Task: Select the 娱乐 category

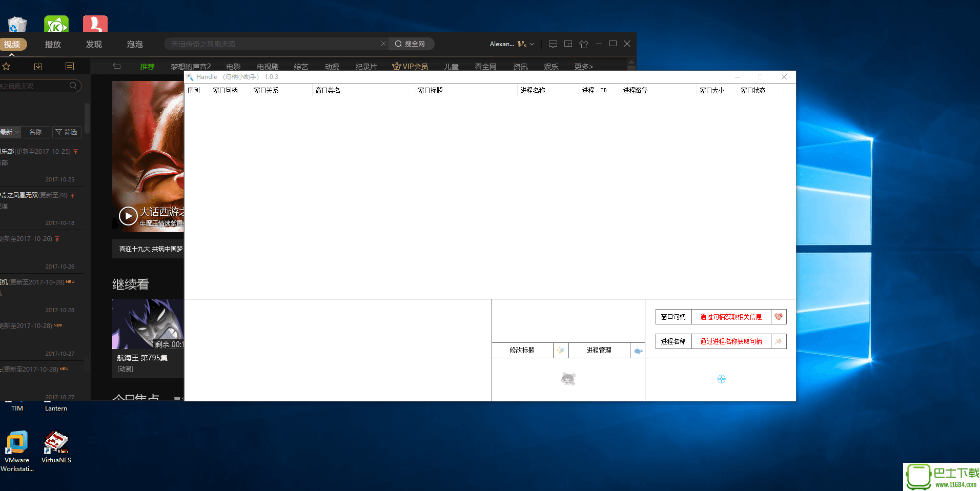Action: (551, 67)
